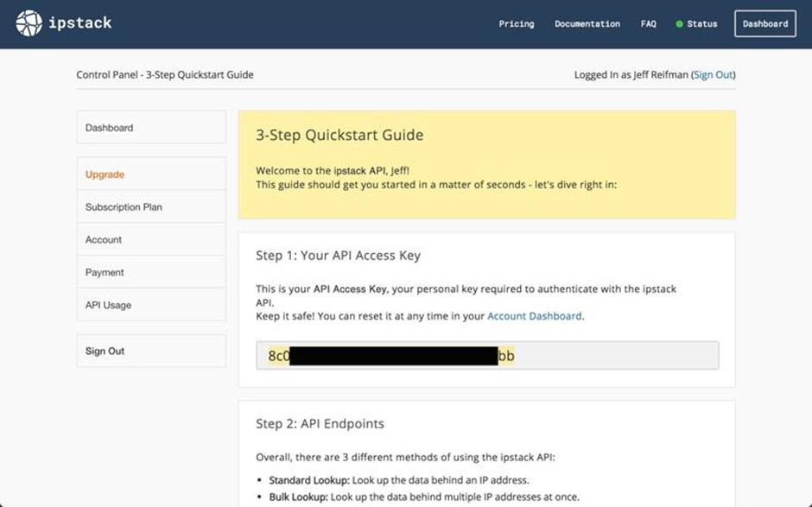Click 'Control Panel - 3-Step Quickstart Guide' breadcrumb
This screenshot has height=507, width=812.
point(165,74)
